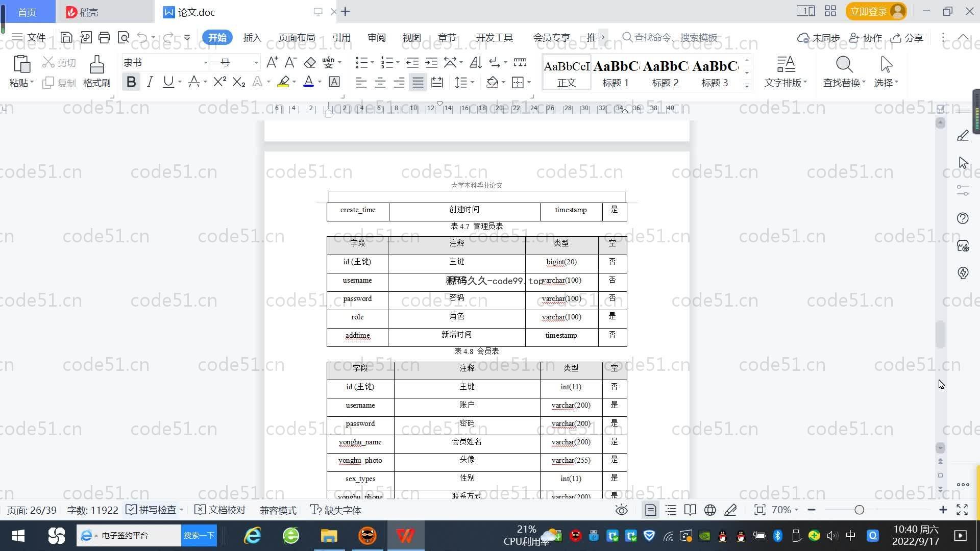Viewport: 980px width, 551px height.
Task: Switch to outline view icon
Action: pyautogui.click(x=671, y=510)
